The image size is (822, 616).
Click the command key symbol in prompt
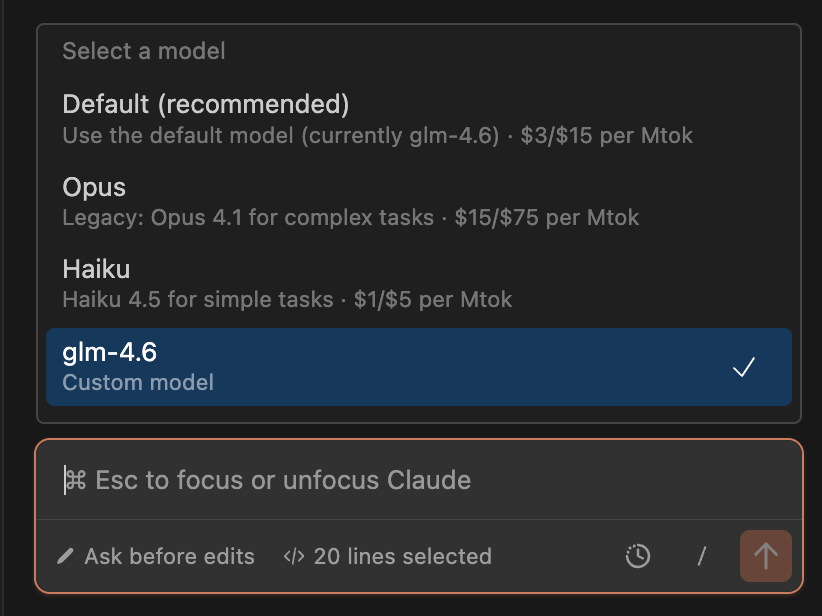pos(75,480)
